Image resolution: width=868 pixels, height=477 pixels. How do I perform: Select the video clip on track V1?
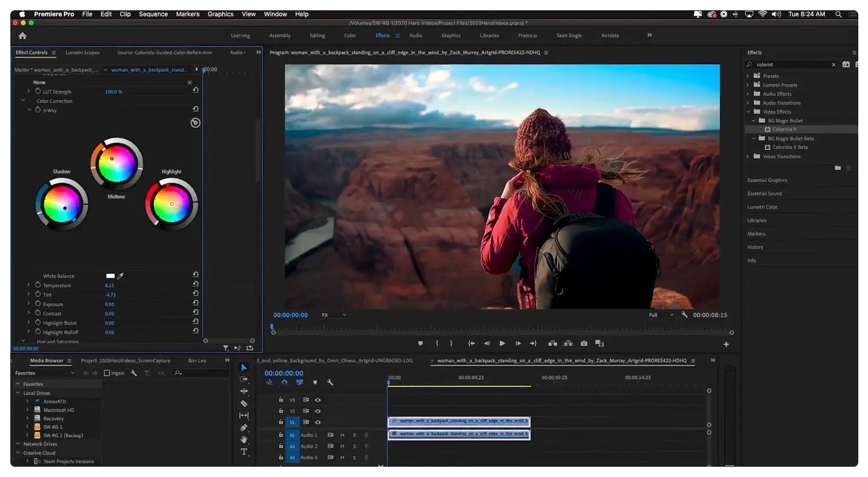pos(459,421)
